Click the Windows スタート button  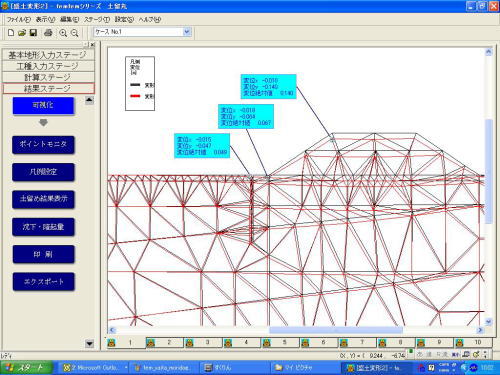[26, 368]
